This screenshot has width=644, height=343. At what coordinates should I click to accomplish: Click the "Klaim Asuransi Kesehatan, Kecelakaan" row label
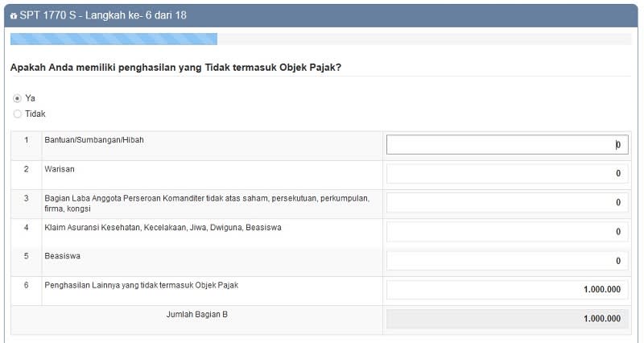[163, 227]
